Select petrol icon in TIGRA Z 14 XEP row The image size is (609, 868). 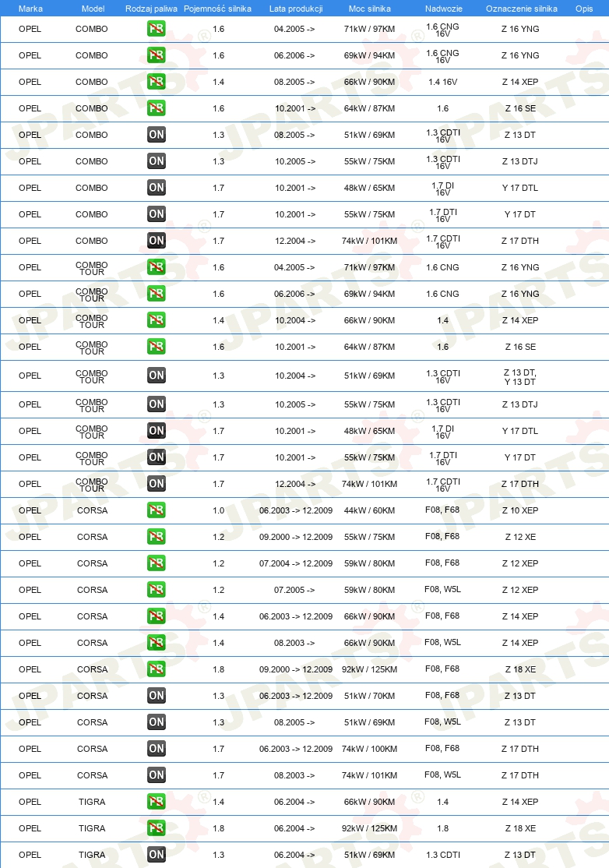[157, 802]
